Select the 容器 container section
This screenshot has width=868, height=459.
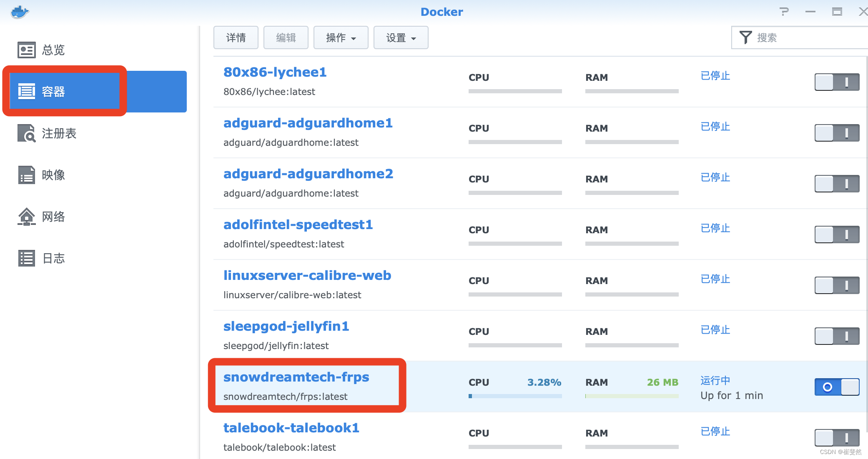point(98,91)
